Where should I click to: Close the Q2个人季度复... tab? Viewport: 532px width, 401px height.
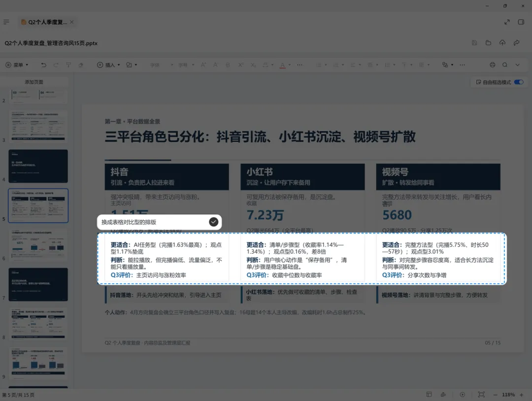pyautogui.click(x=71, y=22)
